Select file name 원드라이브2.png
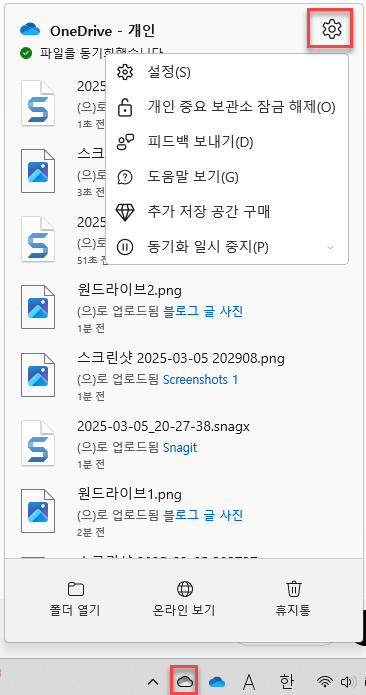The height and width of the screenshot is (695, 366). pos(129,290)
